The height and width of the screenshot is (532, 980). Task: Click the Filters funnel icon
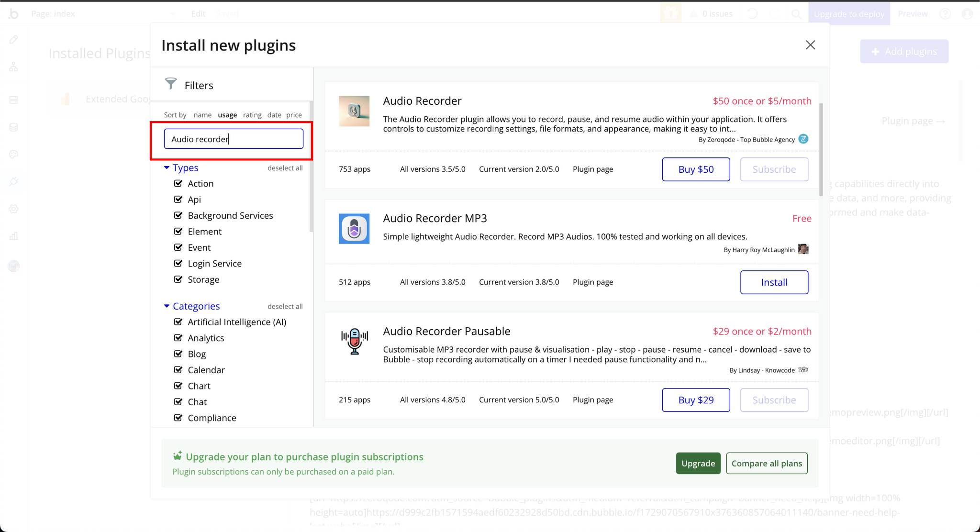tap(171, 84)
